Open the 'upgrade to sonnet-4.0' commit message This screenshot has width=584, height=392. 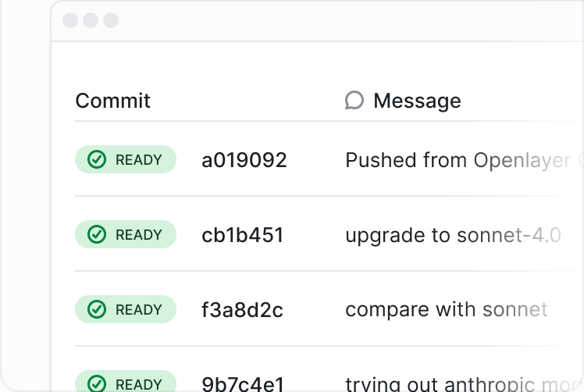point(453,236)
